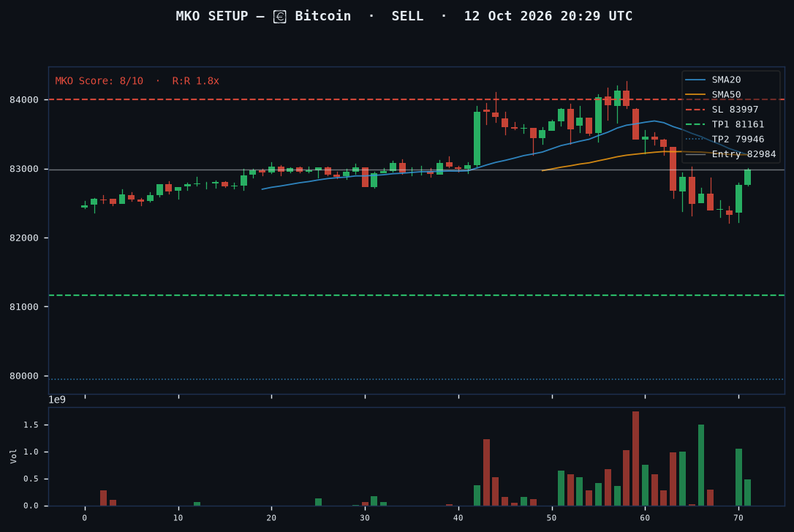794x532 pixels.
Task: Click the red volume bar at index 43
Action: click(x=486, y=472)
